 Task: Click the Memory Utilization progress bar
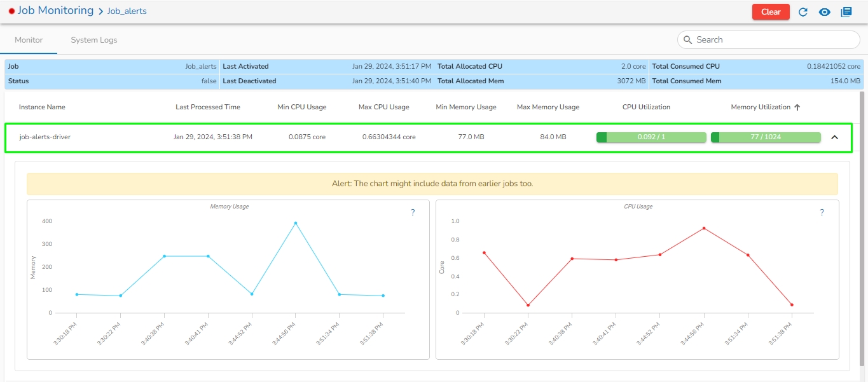(x=766, y=137)
